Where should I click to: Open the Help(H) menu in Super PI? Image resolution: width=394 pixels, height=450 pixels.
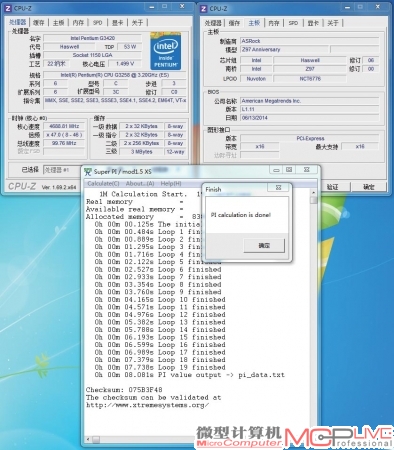(x=171, y=184)
